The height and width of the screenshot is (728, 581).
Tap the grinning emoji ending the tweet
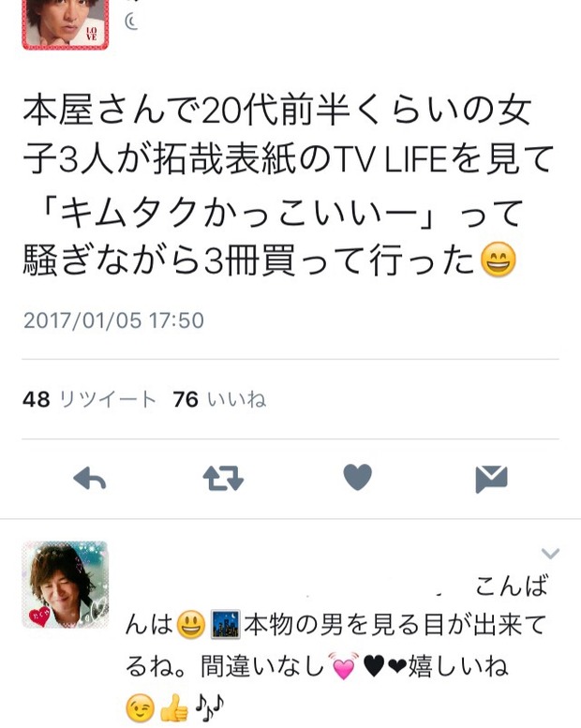tap(498, 260)
